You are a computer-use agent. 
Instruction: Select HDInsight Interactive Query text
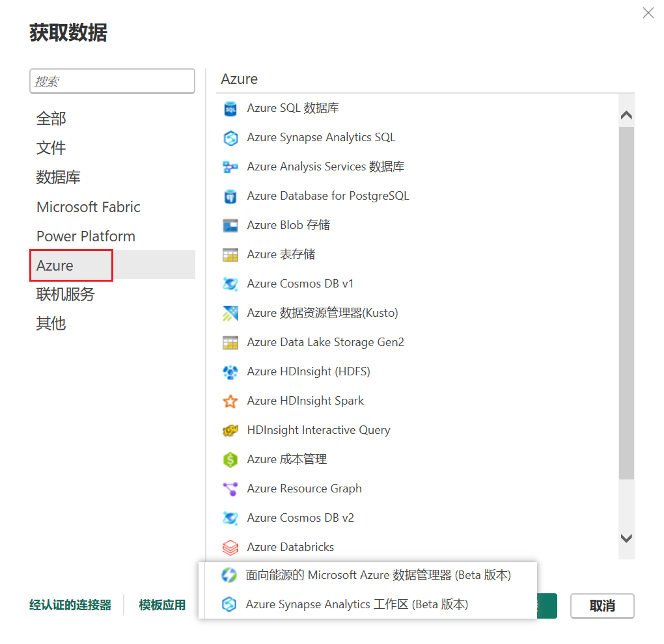[x=318, y=430]
